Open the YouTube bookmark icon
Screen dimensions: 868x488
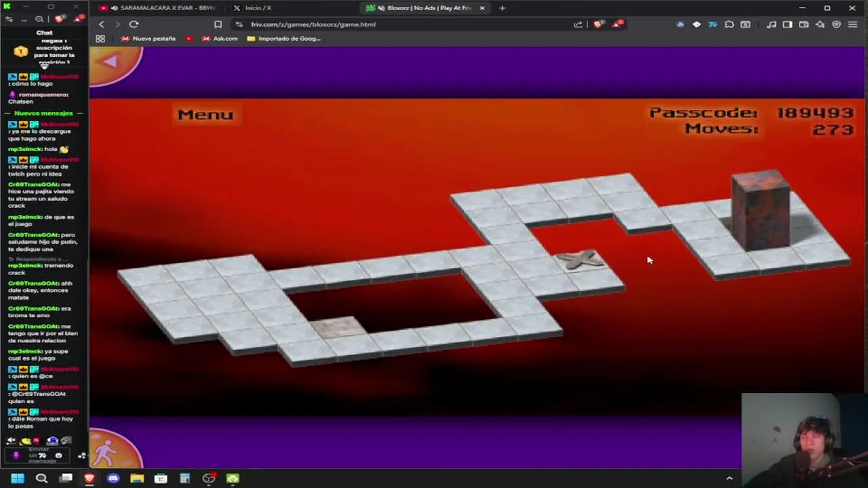point(189,39)
